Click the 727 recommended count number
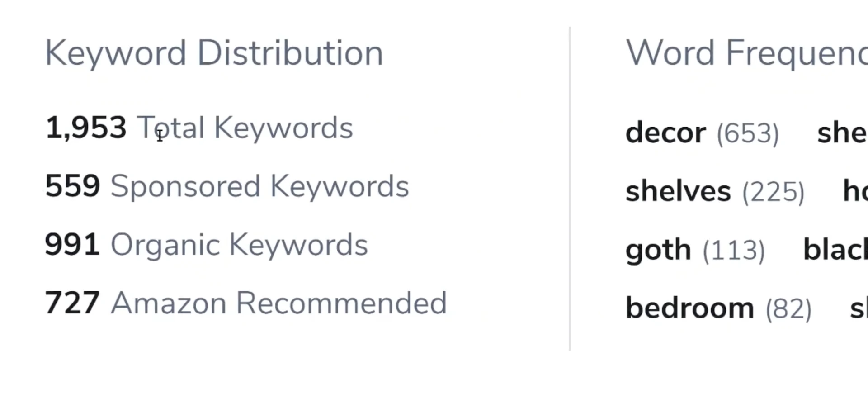The height and width of the screenshot is (403, 868). 72,303
